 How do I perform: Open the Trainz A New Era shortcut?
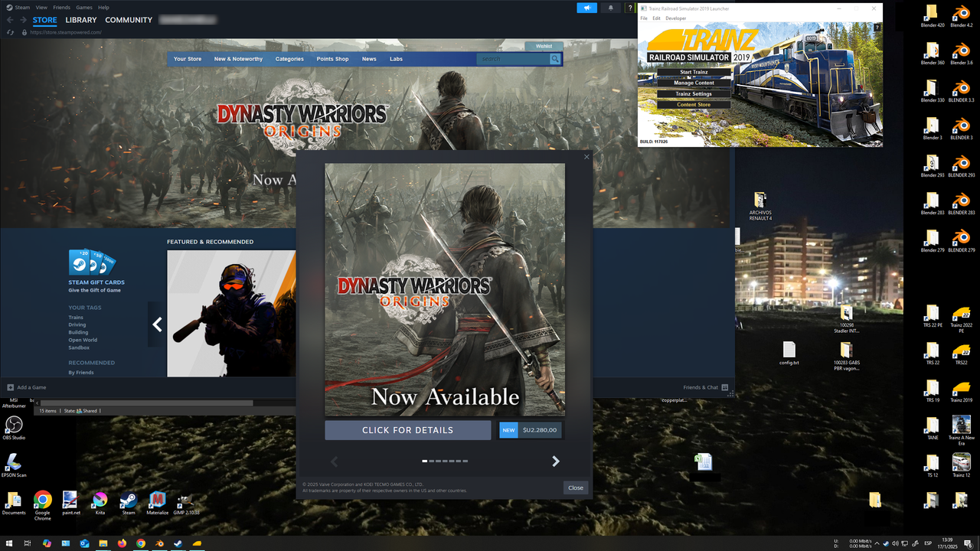[x=961, y=429]
